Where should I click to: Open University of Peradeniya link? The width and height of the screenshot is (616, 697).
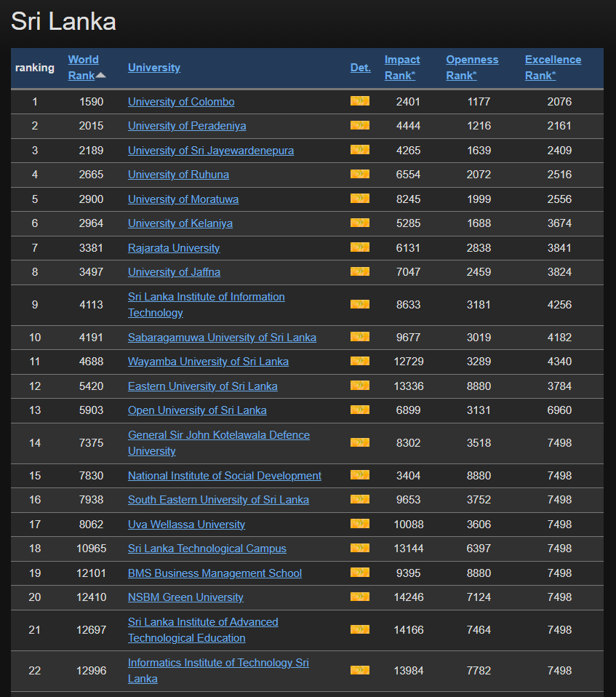[x=187, y=126]
